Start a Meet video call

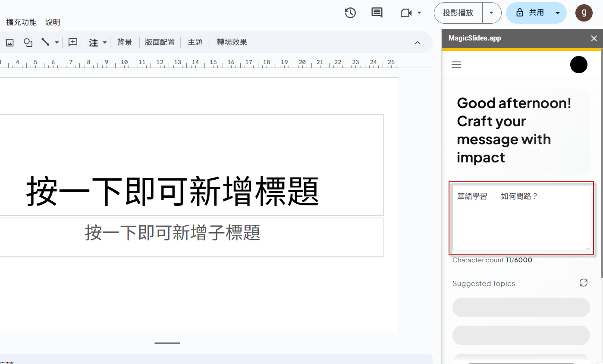click(406, 13)
